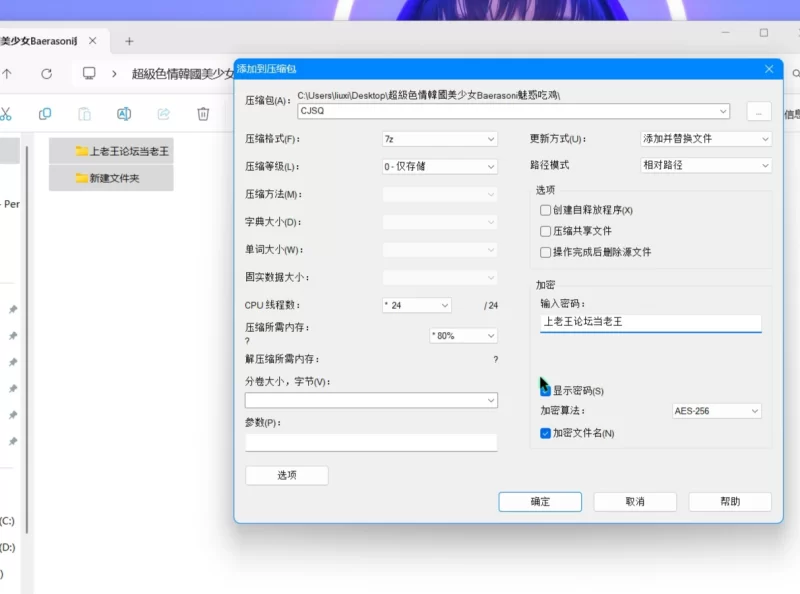The height and width of the screenshot is (594, 800).
Task: Open a new Explorer tab with plus icon
Action: 129,41
